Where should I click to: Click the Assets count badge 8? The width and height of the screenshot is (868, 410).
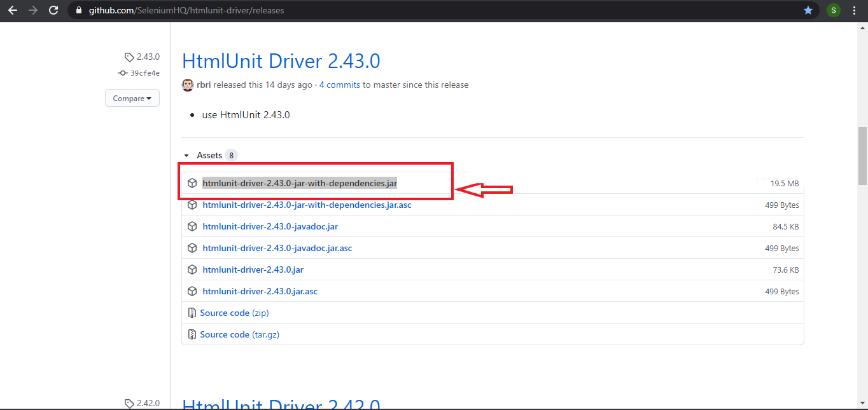[232, 155]
